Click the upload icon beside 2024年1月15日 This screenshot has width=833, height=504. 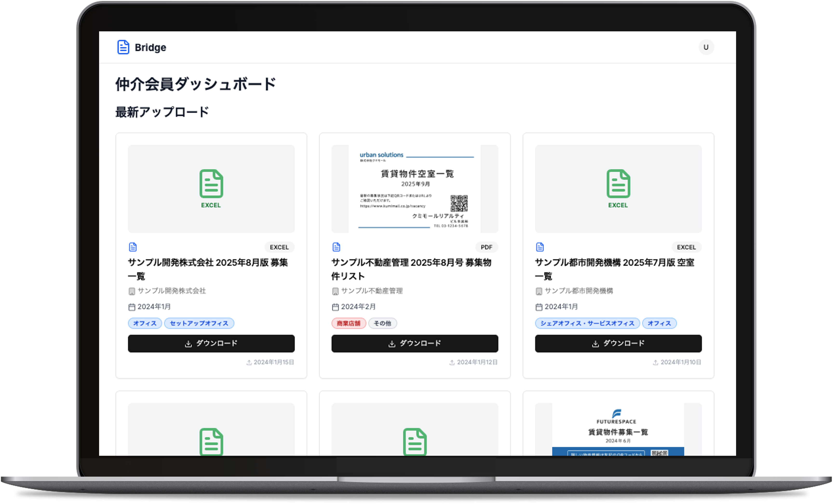click(x=249, y=362)
